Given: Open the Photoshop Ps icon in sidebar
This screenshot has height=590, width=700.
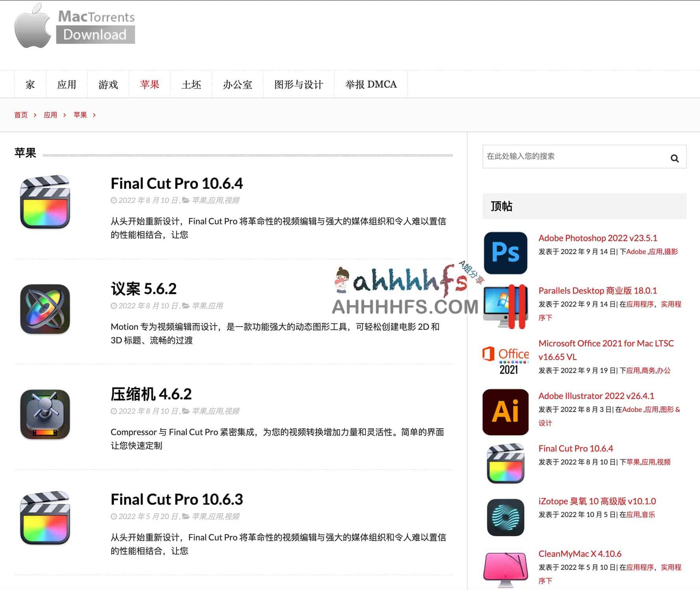Looking at the screenshot, I should point(506,253).
